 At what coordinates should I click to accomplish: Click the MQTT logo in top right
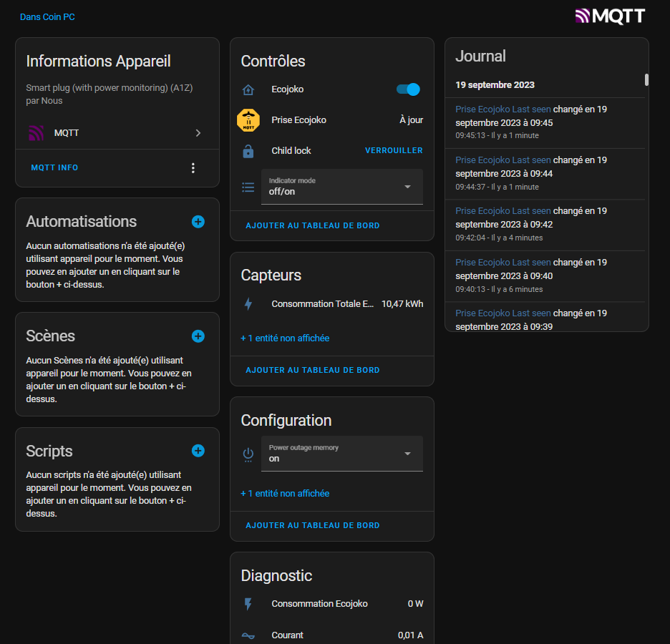point(610,16)
